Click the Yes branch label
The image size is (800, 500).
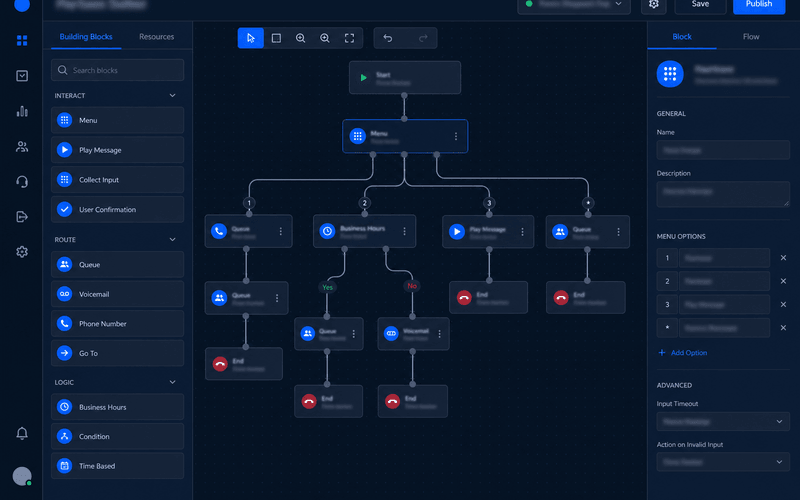point(327,287)
